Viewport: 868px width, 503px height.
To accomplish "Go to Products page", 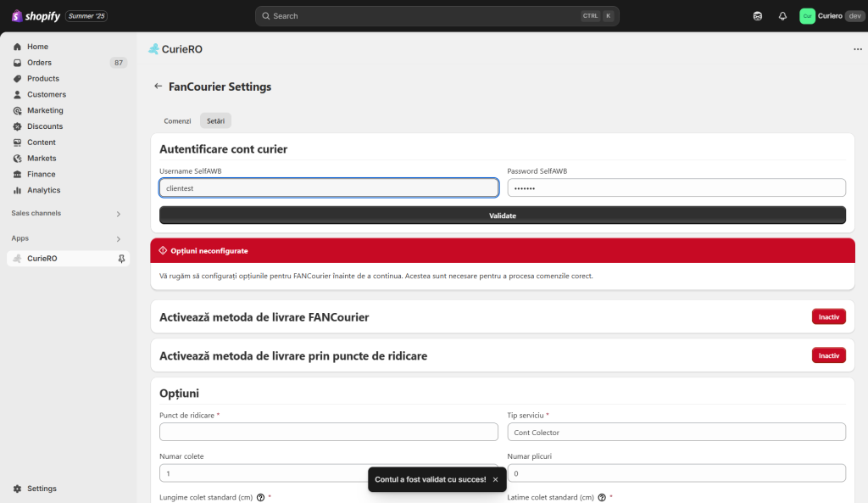I will 43,79.
